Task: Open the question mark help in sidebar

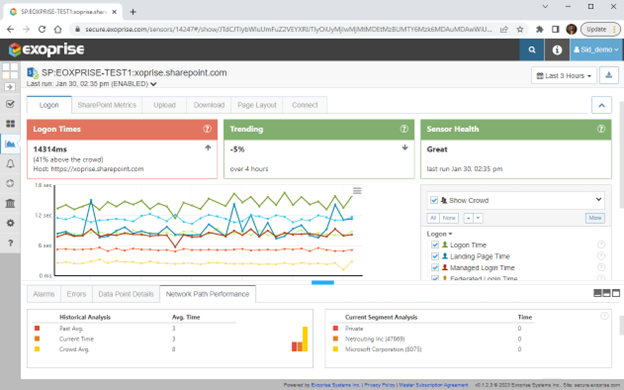Action: point(10,243)
